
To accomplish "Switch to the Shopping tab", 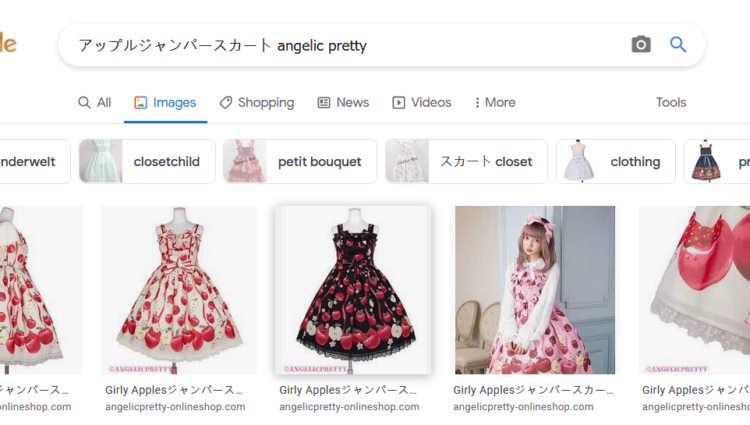I will coord(256,102).
